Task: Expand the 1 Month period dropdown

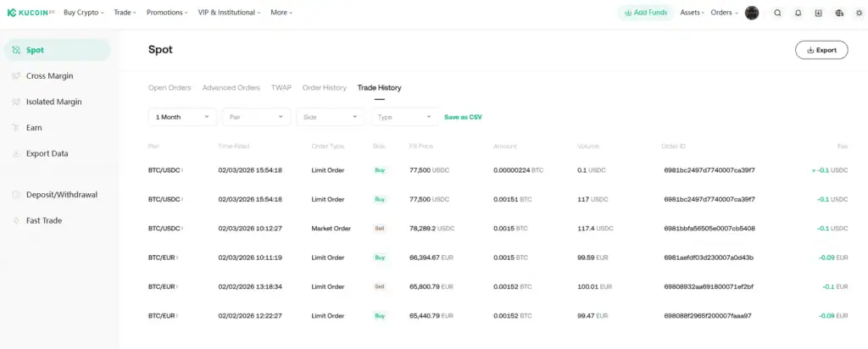Action: 182,117
